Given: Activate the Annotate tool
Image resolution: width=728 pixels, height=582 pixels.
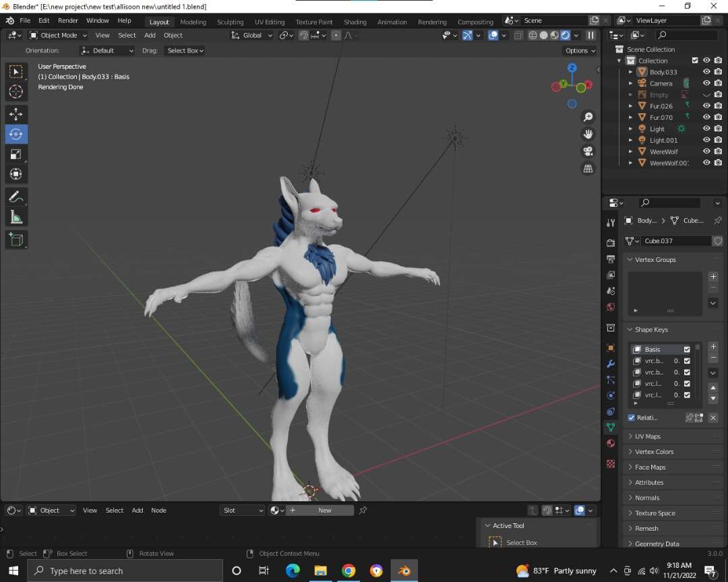Looking at the screenshot, I should tap(16, 197).
